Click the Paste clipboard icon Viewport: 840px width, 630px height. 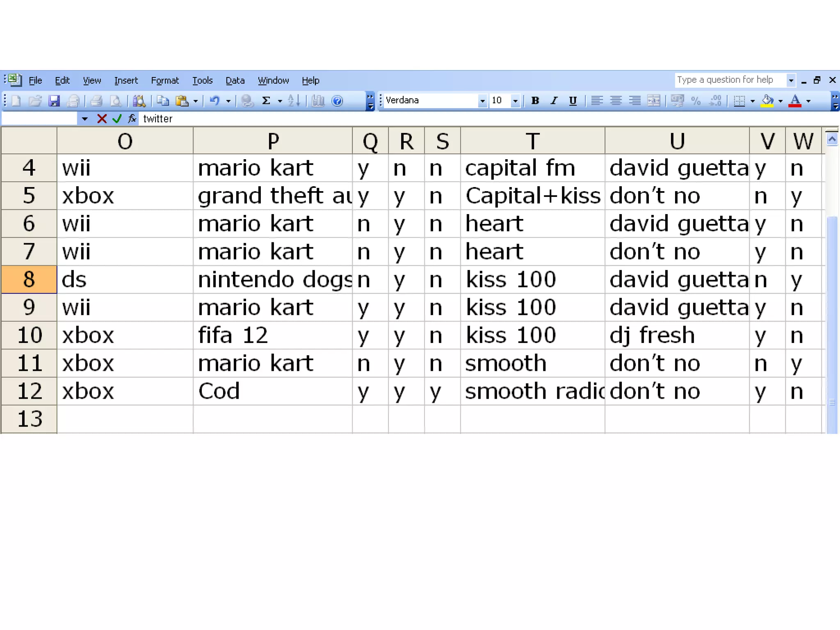(182, 101)
